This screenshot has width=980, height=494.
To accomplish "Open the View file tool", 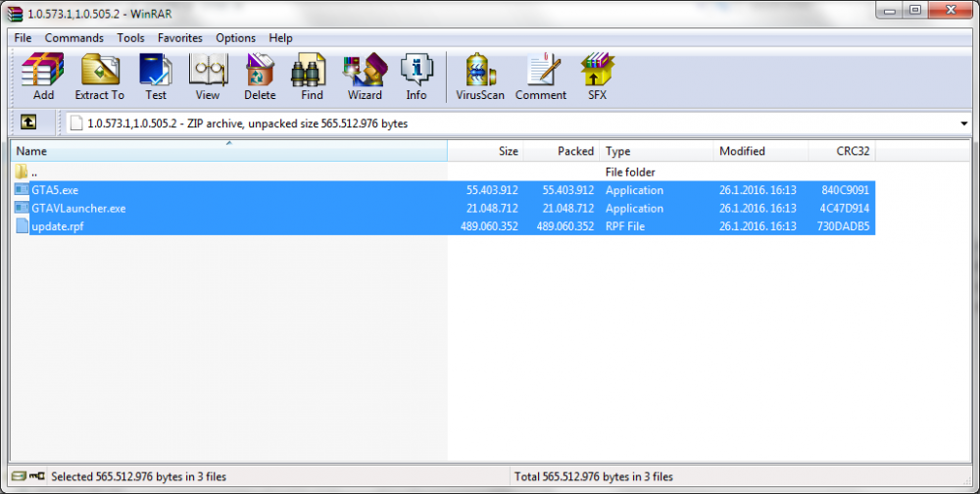I will click(x=208, y=76).
